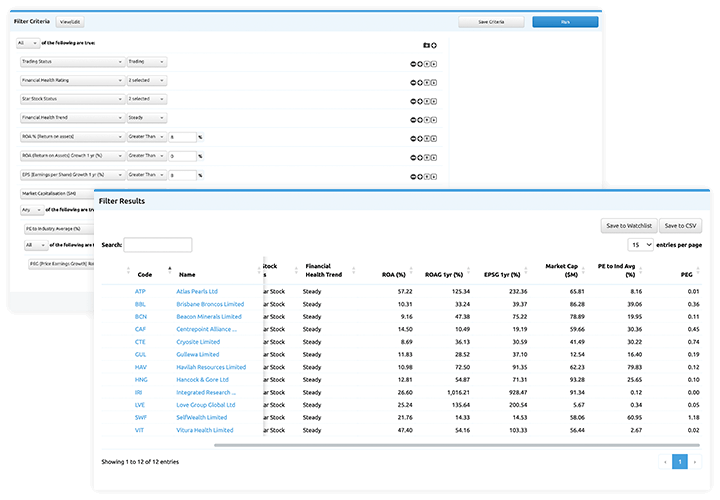Click minus icon in Star Stock Status row
Image resolution: width=720 pixels, height=500 pixels.
coord(413,100)
